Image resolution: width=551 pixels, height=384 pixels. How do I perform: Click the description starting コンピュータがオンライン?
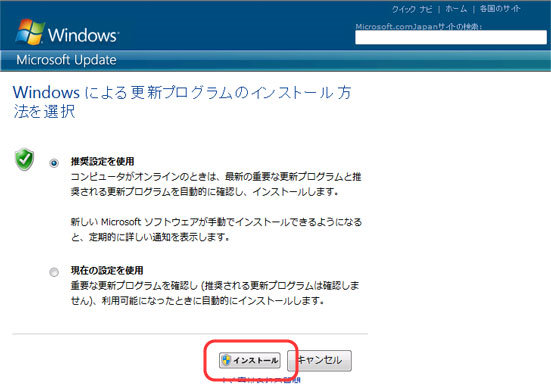pyautogui.click(x=216, y=184)
